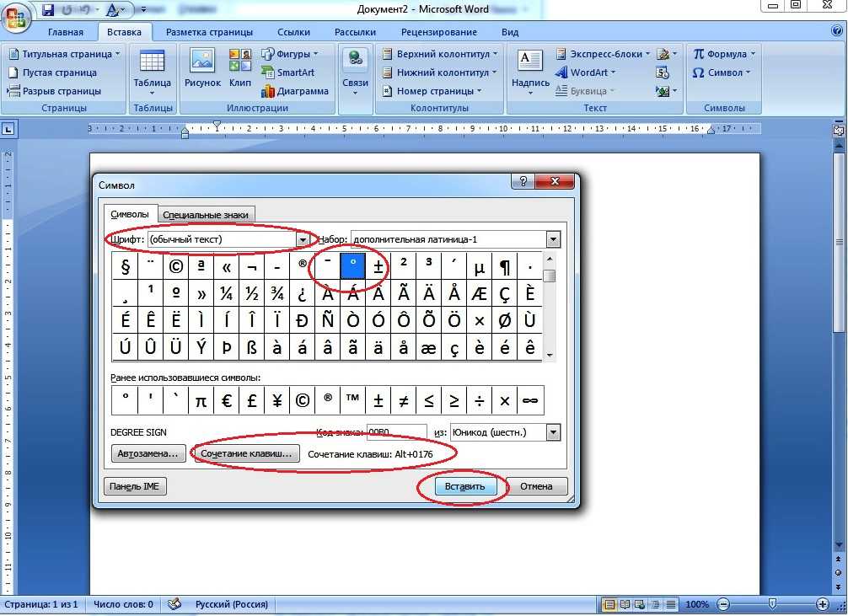Select the plus-minus ± symbol in grid
848x616 pixels.
pyautogui.click(x=378, y=266)
